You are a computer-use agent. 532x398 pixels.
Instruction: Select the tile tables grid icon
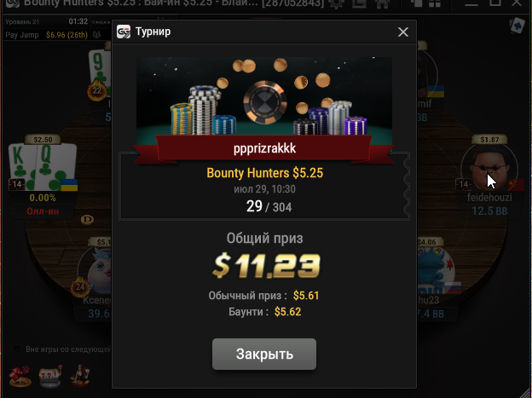[435, 3]
